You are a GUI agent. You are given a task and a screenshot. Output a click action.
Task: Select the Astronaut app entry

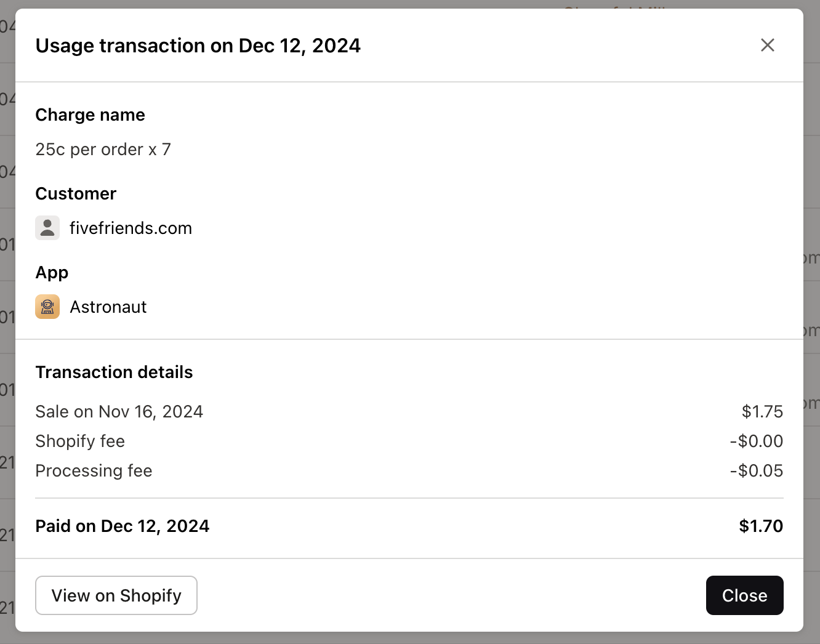click(108, 307)
